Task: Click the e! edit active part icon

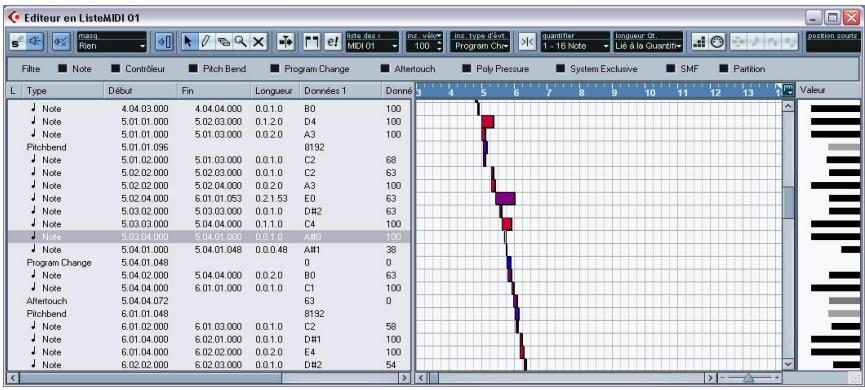Action: pos(333,42)
